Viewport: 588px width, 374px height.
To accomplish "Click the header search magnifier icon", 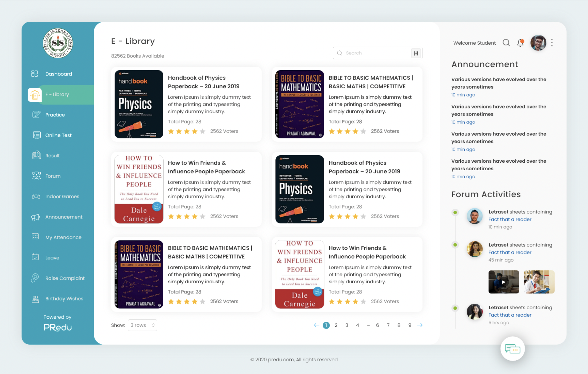I will tap(506, 43).
